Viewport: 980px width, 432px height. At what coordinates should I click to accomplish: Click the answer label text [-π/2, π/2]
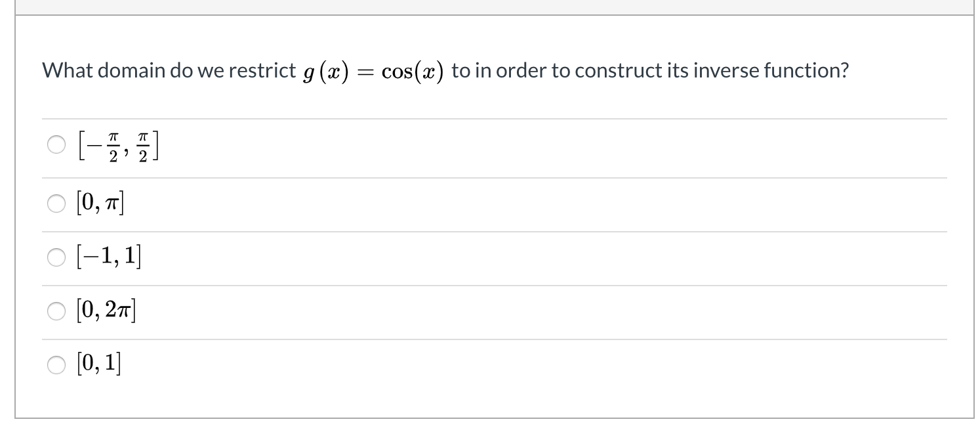(x=117, y=144)
